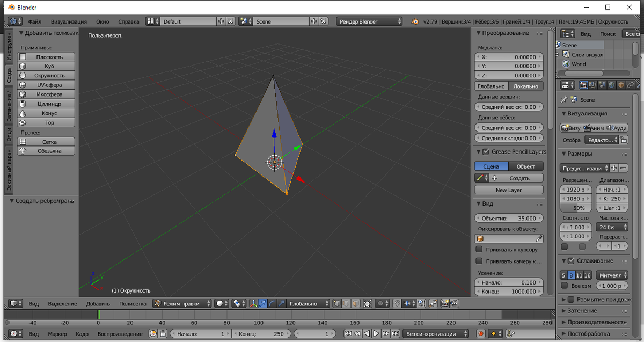
Task: Open Глобально orientation dropdown in header
Action: pyautogui.click(x=309, y=303)
